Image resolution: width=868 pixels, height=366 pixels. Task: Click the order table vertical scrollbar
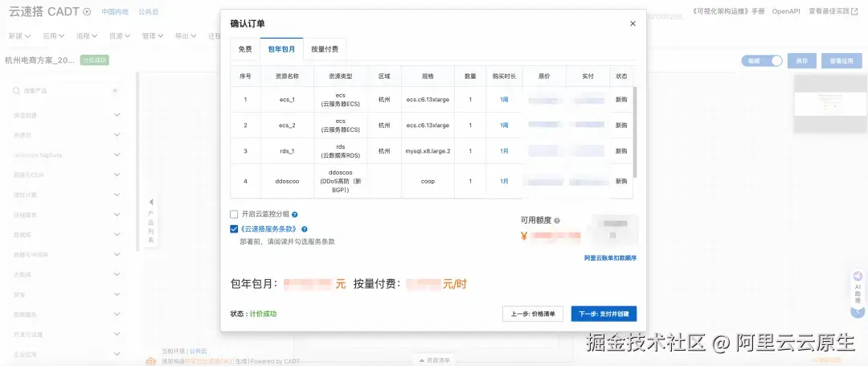(x=635, y=132)
